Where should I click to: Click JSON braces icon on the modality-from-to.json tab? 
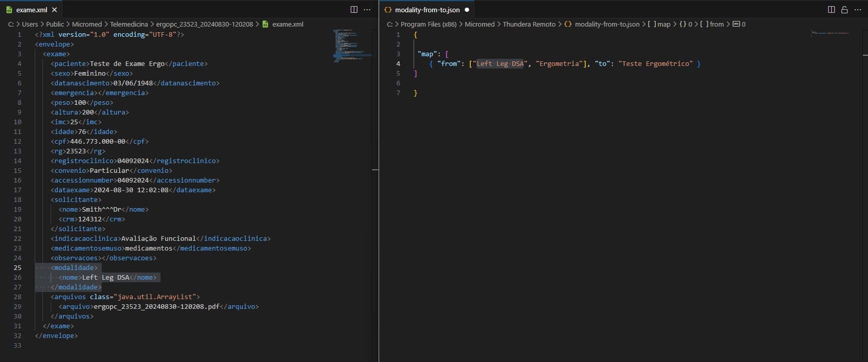point(388,10)
